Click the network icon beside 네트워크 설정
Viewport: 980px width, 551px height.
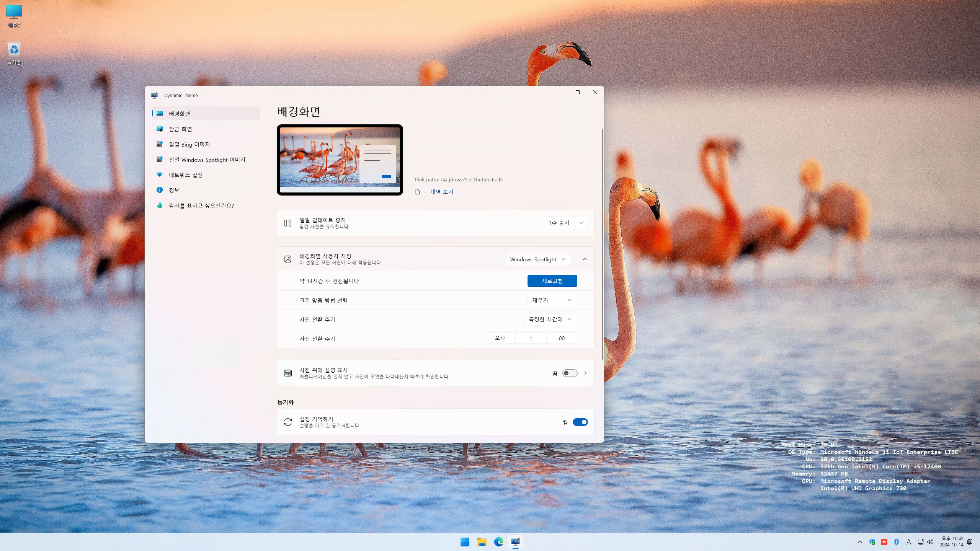pyautogui.click(x=160, y=174)
